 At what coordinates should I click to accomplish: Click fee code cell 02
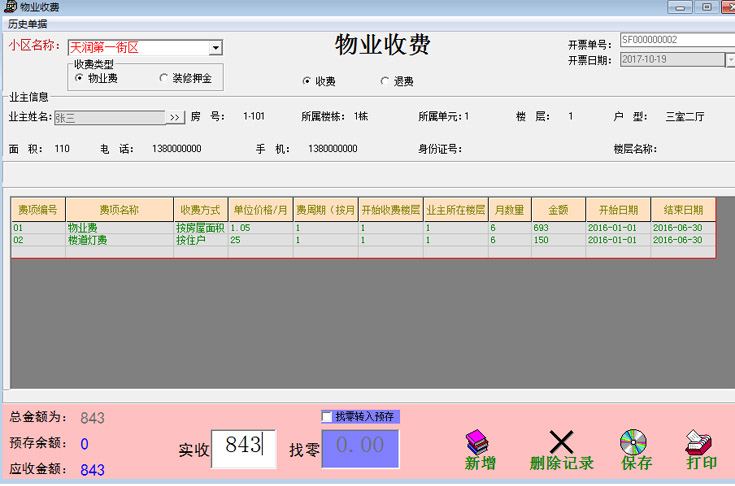tap(38, 240)
